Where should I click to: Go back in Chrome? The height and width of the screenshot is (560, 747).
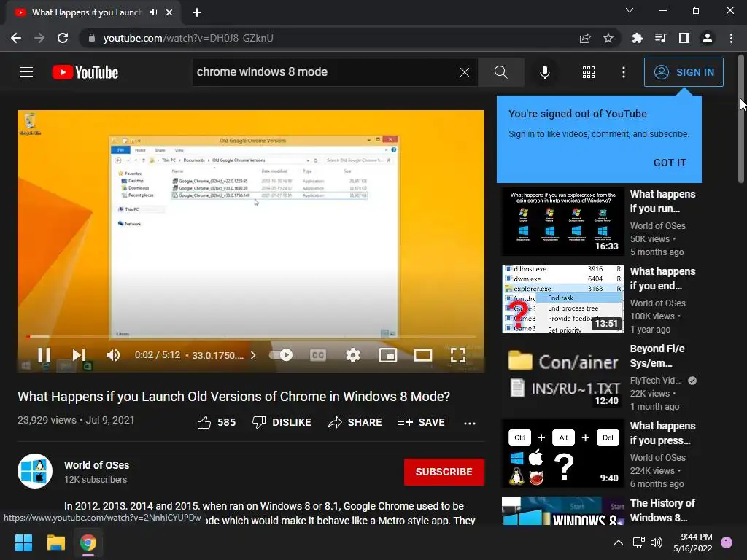16,38
